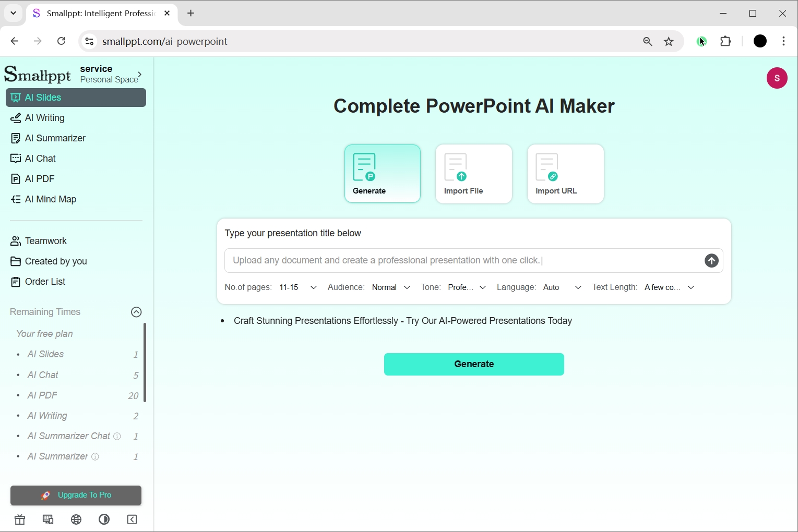
Task: Click the AI PDF remaining count row
Action: (x=77, y=396)
